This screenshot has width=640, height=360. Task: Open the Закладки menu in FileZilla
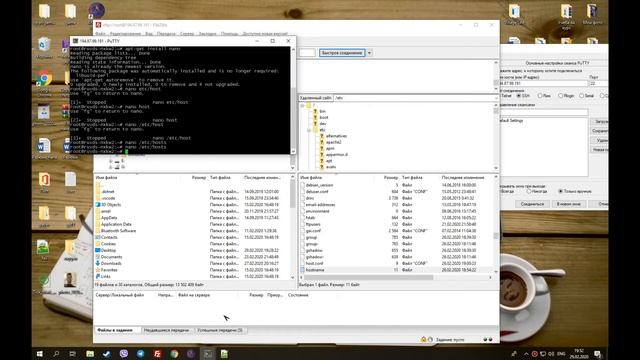[207, 34]
